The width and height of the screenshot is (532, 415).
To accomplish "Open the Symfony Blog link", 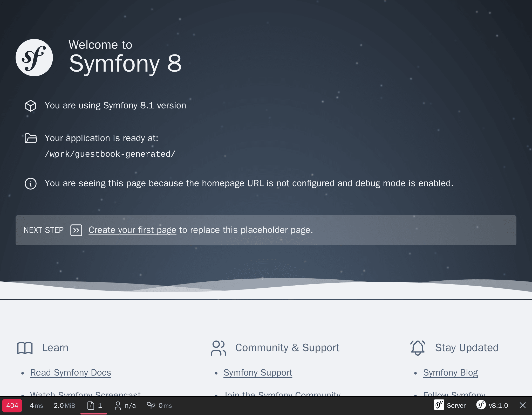I will coord(450,373).
